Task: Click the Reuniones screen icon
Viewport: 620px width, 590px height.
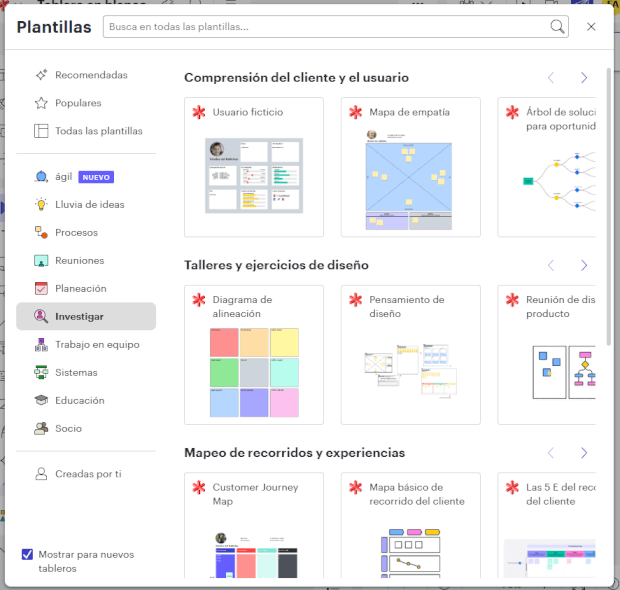Action: point(41,261)
